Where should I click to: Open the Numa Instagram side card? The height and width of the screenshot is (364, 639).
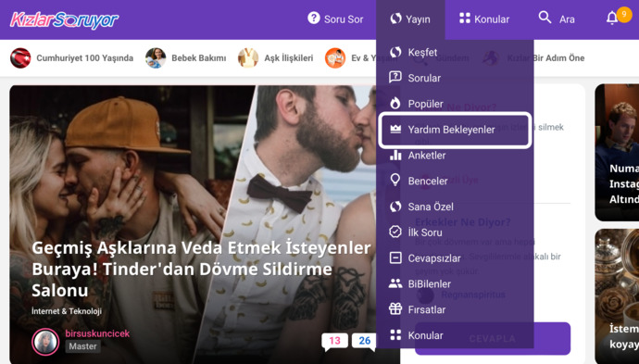(x=617, y=153)
